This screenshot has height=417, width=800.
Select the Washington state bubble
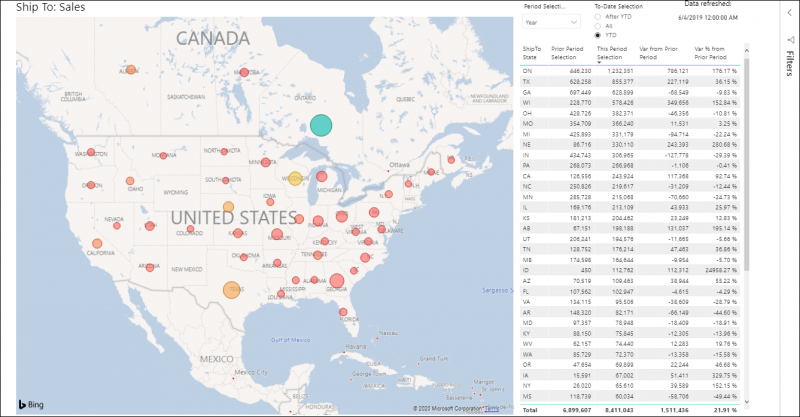(91, 152)
